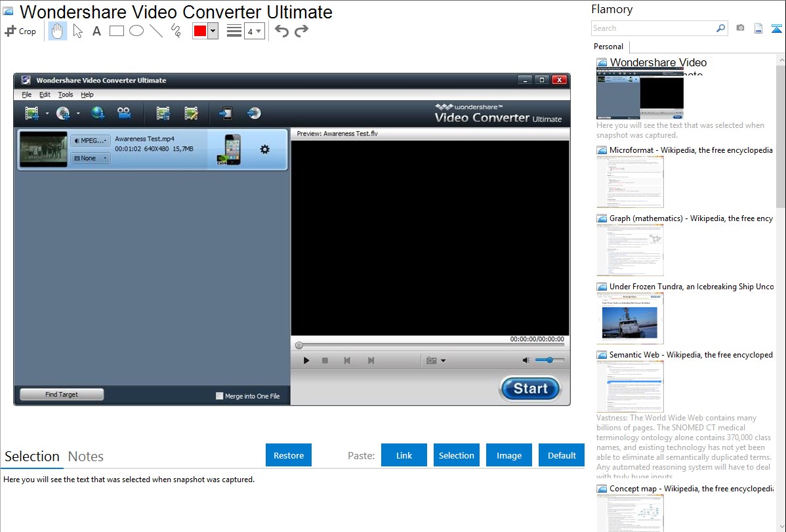The width and height of the screenshot is (786, 532).
Task: Click the Flamory search field
Action: coord(653,28)
